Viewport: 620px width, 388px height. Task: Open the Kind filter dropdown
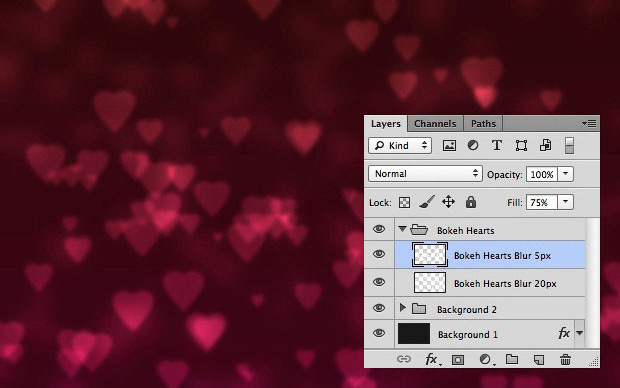400,146
